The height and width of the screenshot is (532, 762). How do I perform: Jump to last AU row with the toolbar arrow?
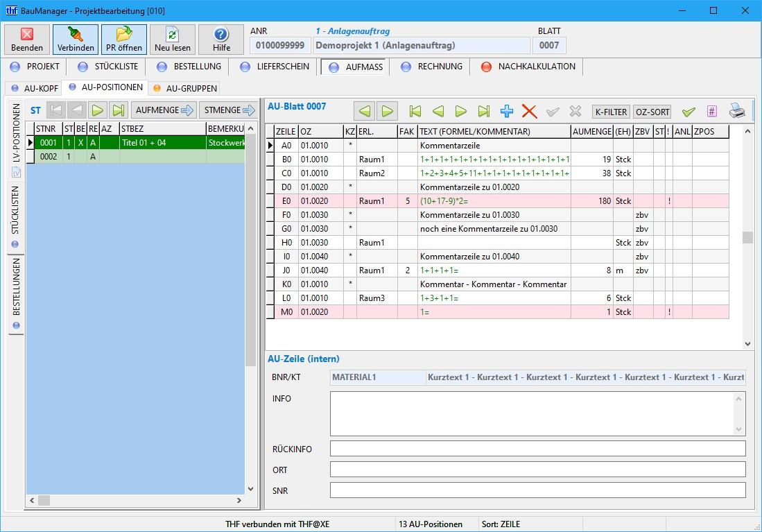tap(484, 111)
